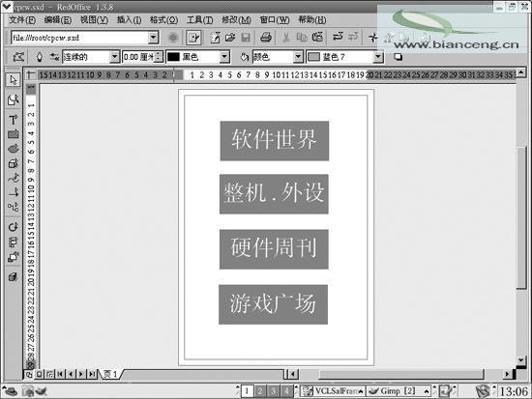The height and width of the screenshot is (399, 532).
Task: Click the line width 0.00 field
Action: [138, 57]
